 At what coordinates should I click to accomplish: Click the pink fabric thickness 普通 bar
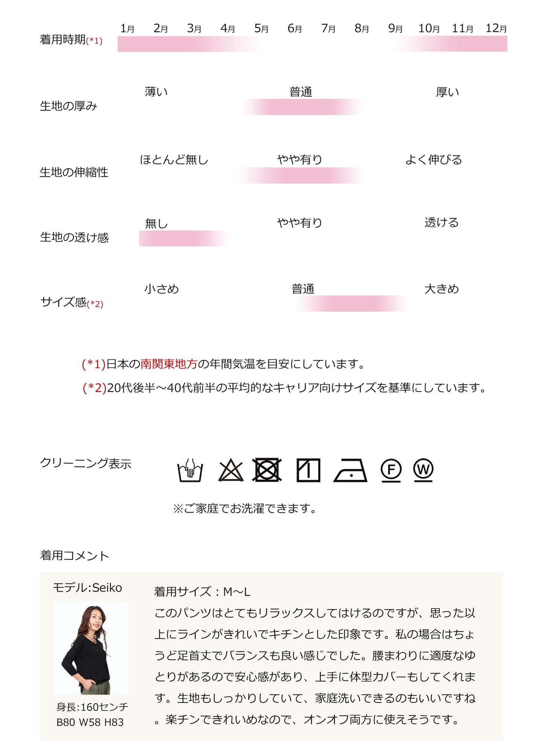point(302,107)
